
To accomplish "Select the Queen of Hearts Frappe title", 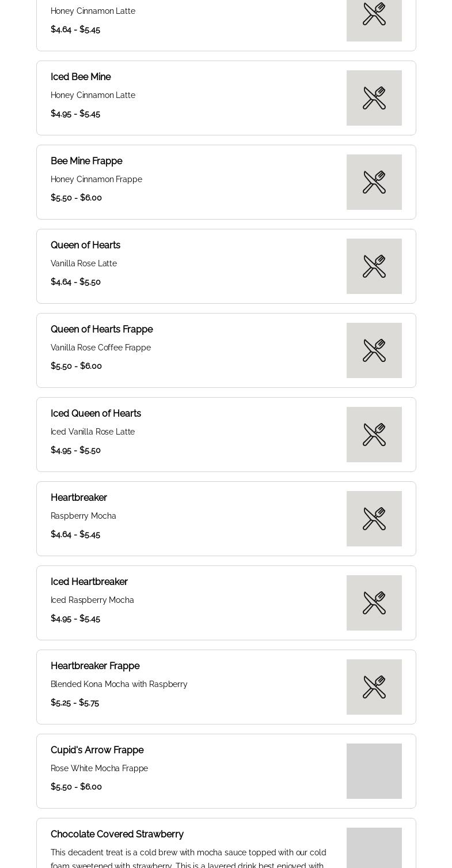I will click(101, 330).
